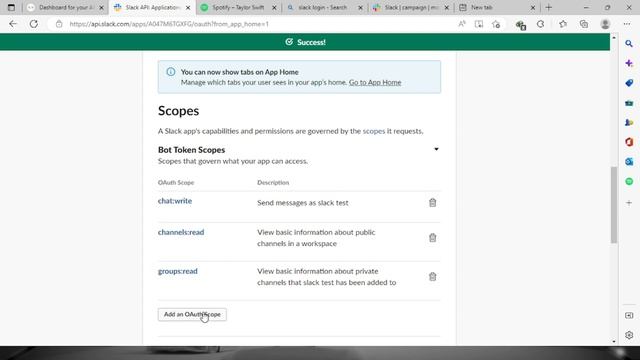Open the Collections icon
The height and width of the screenshot is (360, 640).
584,24
